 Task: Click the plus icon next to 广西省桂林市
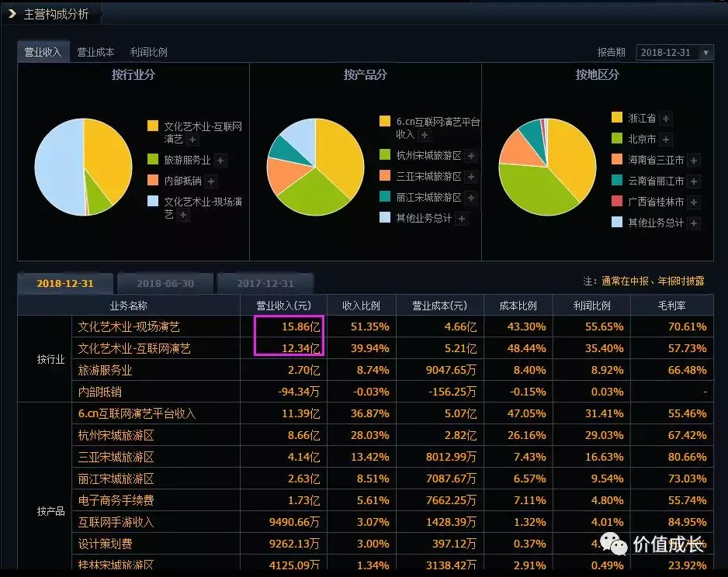[x=692, y=201]
